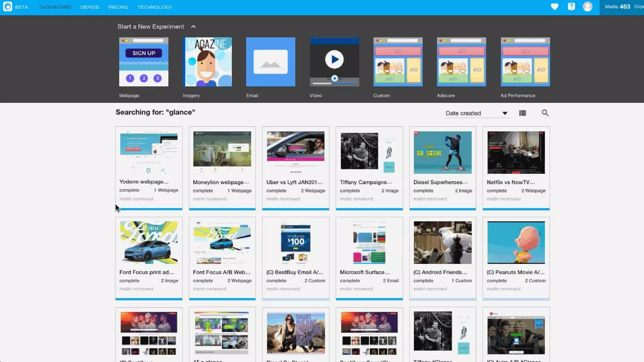The height and width of the screenshot is (362, 644).
Task: Click '2 Image' label on Ford Focus print card
Action: coord(170,281)
